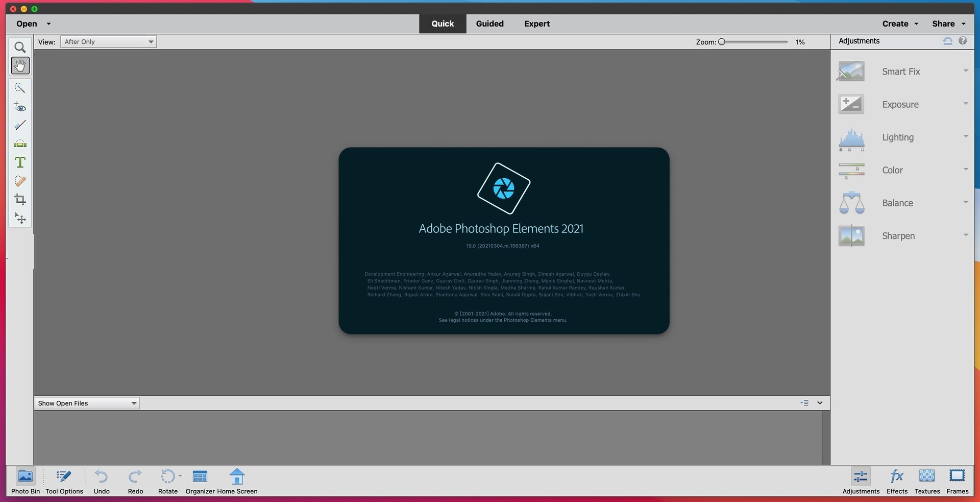Image resolution: width=980 pixels, height=502 pixels.
Task: Open the Organizer
Action: (x=200, y=482)
